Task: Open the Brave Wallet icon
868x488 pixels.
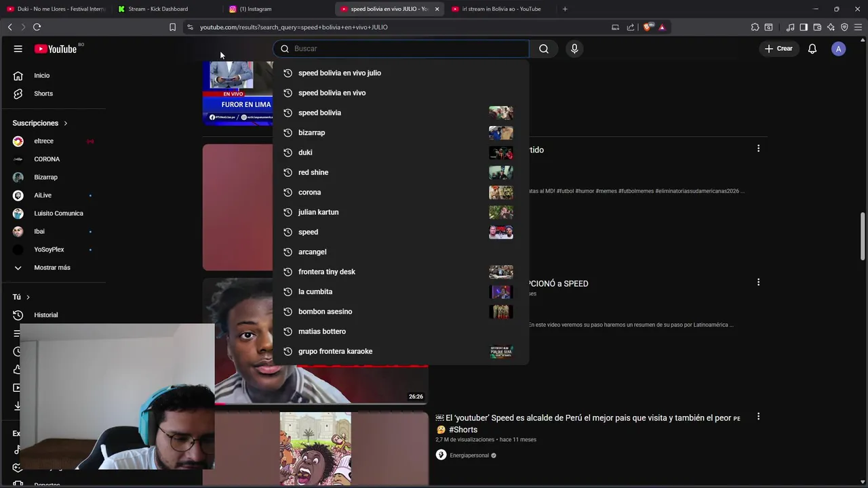Action: click(817, 27)
